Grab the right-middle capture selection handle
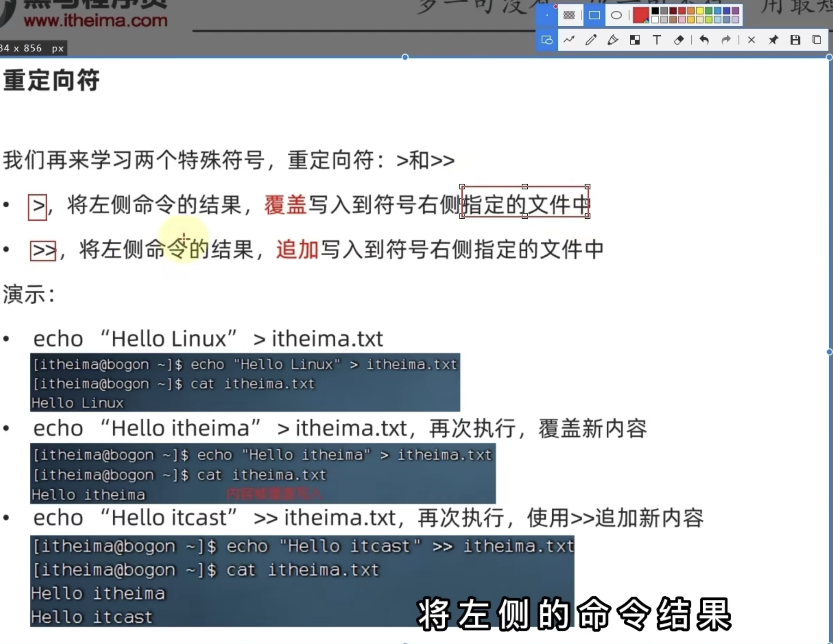 830,352
